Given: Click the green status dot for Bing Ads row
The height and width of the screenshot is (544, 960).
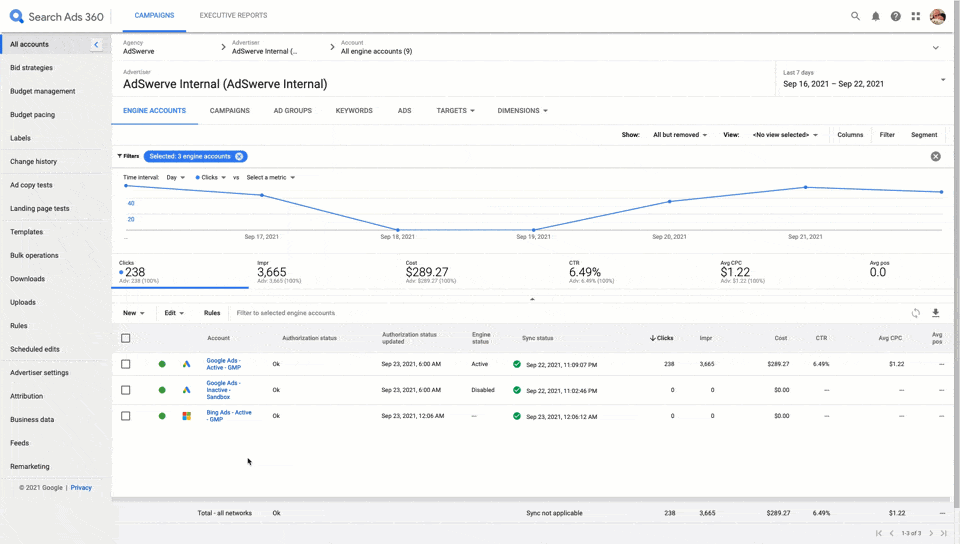Looking at the screenshot, I should (x=162, y=416).
